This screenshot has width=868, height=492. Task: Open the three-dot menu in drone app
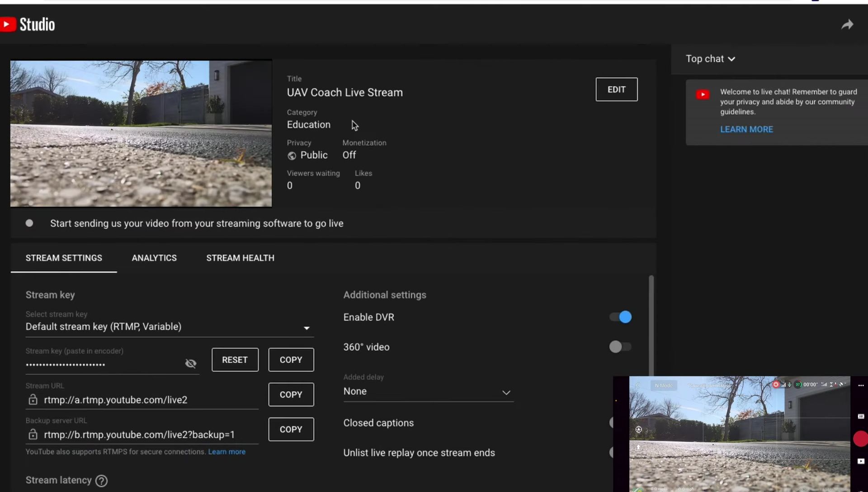[861, 386]
